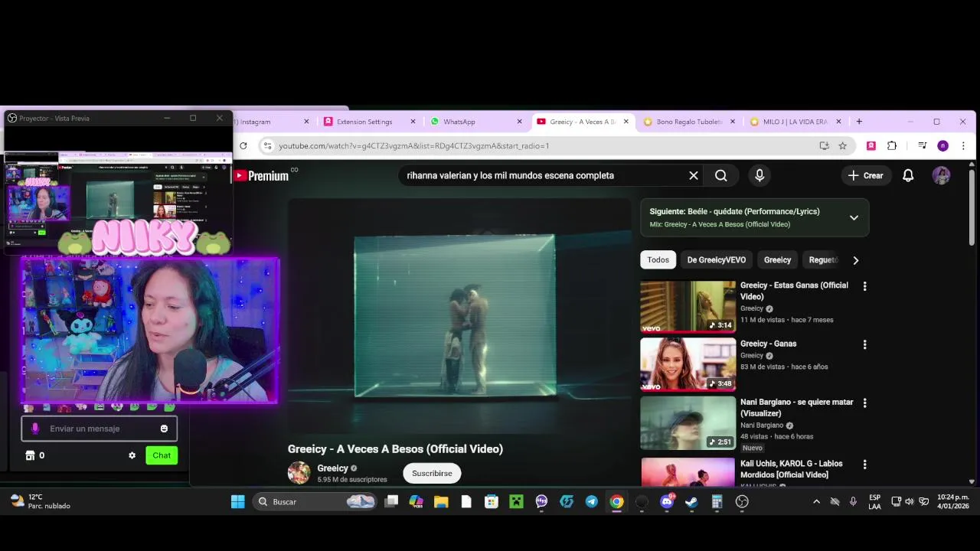The height and width of the screenshot is (551, 980).
Task: Open Greeicy - Ganas video thumbnail
Action: coord(688,364)
